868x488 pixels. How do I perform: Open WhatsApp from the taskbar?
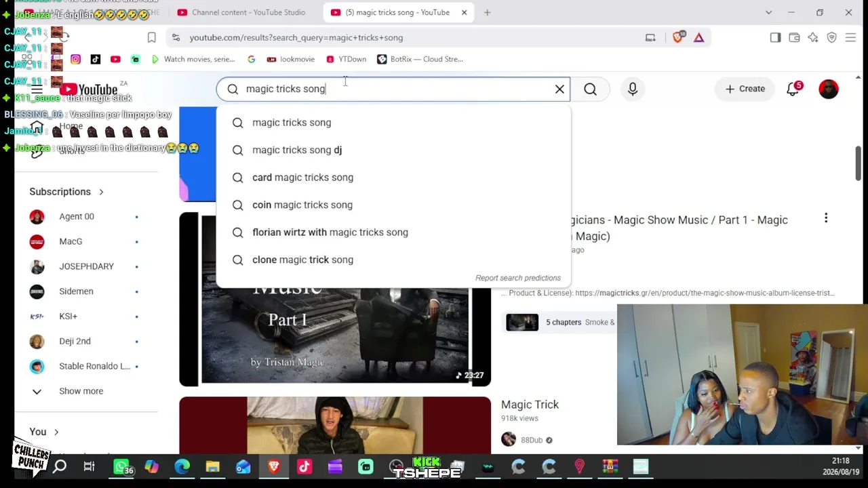121,466
